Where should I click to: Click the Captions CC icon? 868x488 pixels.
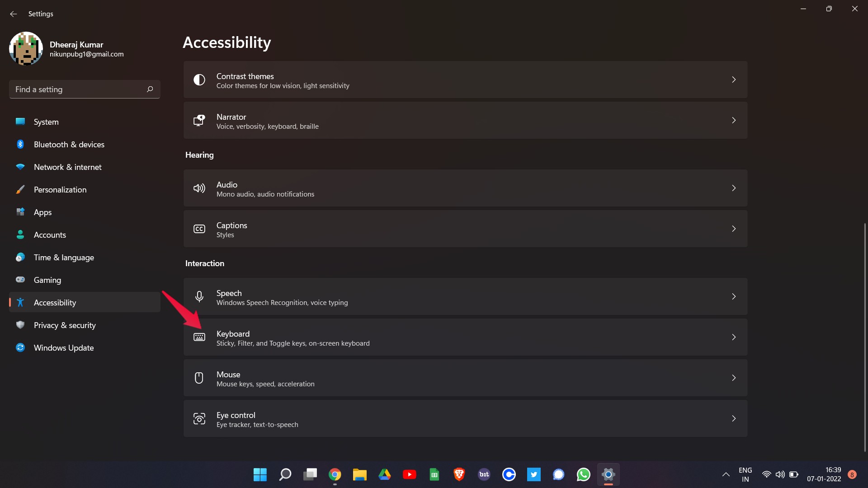(x=199, y=229)
